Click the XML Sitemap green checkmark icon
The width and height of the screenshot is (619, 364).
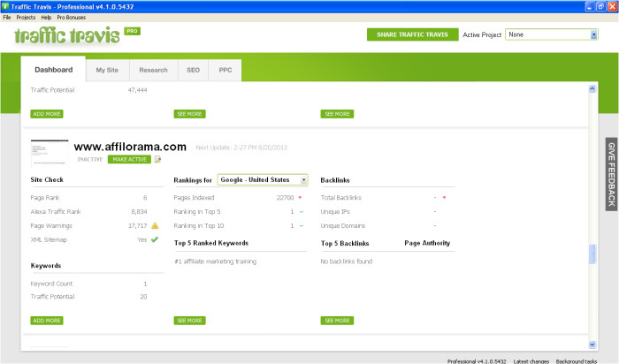(155, 239)
